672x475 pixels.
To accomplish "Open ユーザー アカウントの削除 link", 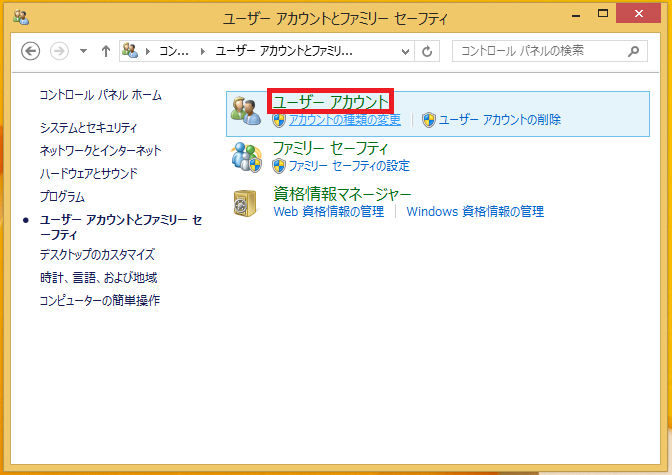I will tap(500, 120).
